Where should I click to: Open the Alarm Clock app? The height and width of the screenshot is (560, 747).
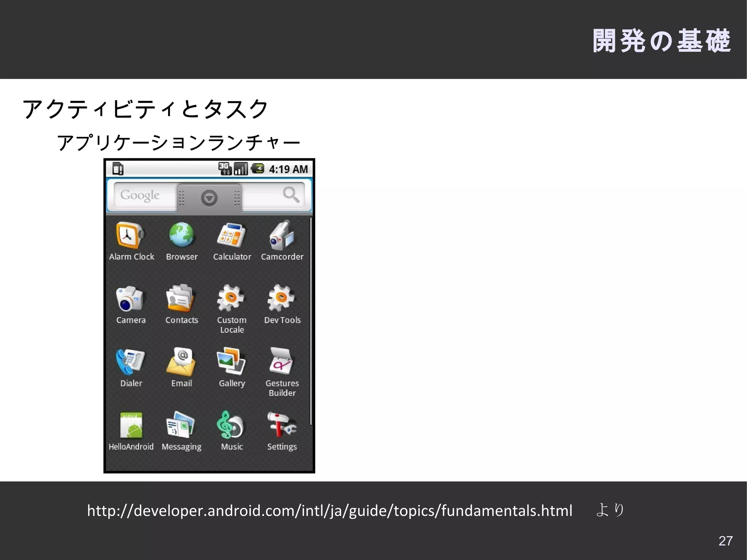tap(131, 241)
